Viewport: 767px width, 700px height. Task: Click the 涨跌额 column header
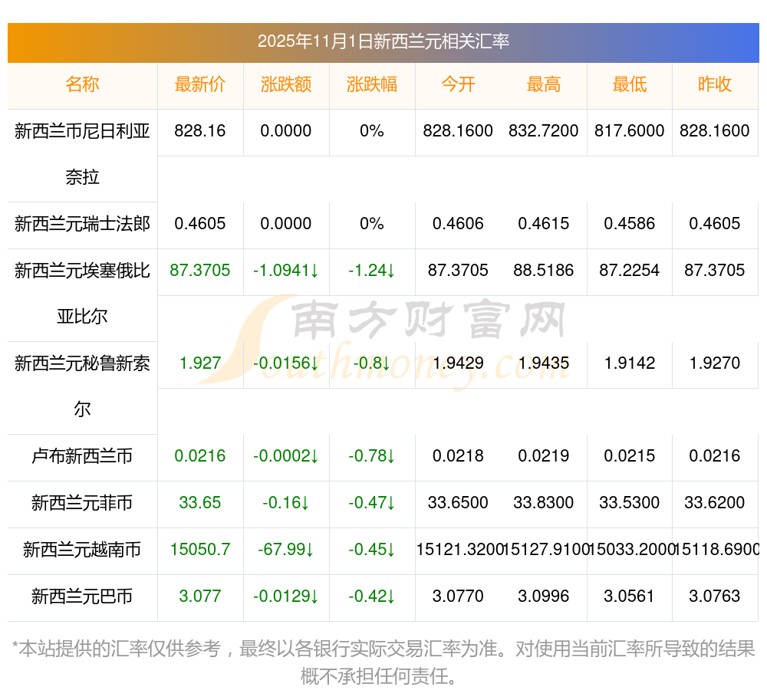point(286,84)
